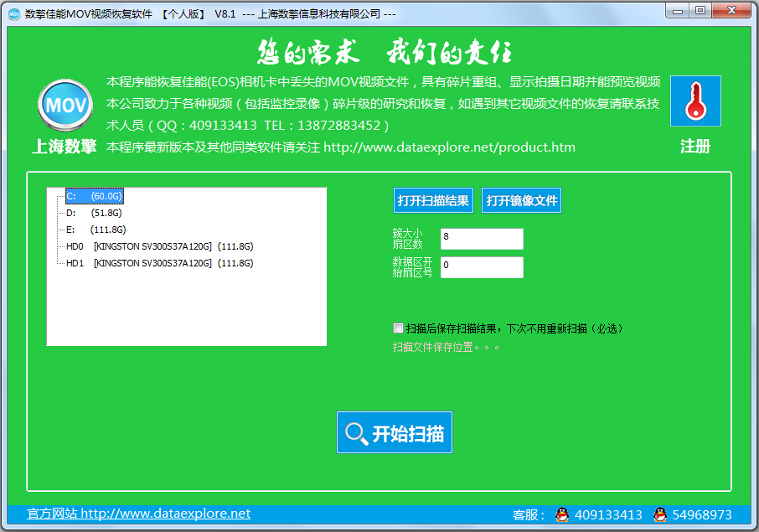Click the app icon in title bar
This screenshot has height=532, width=759.
click(13, 13)
